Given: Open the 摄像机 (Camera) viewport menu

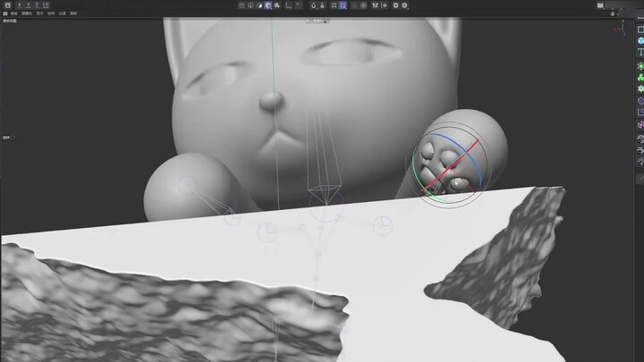Looking at the screenshot, I should [27, 14].
